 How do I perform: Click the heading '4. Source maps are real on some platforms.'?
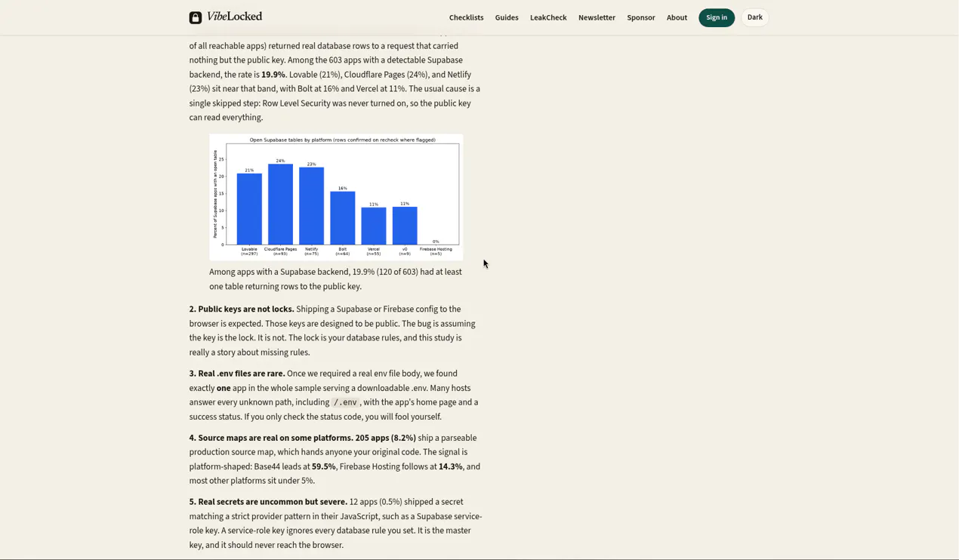(x=271, y=438)
